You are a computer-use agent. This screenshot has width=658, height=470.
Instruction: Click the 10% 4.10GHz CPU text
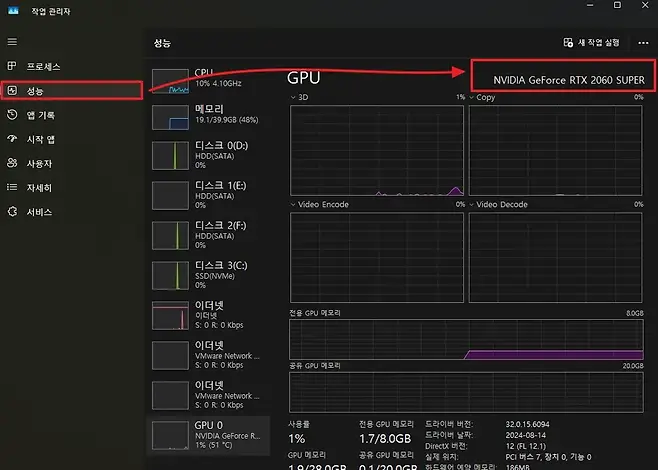[218, 84]
